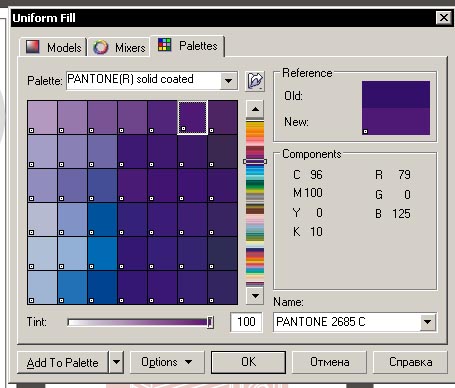Screen dimensions: 455x388
Task: Switch to the Mixers tab
Action: pos(119,47)
